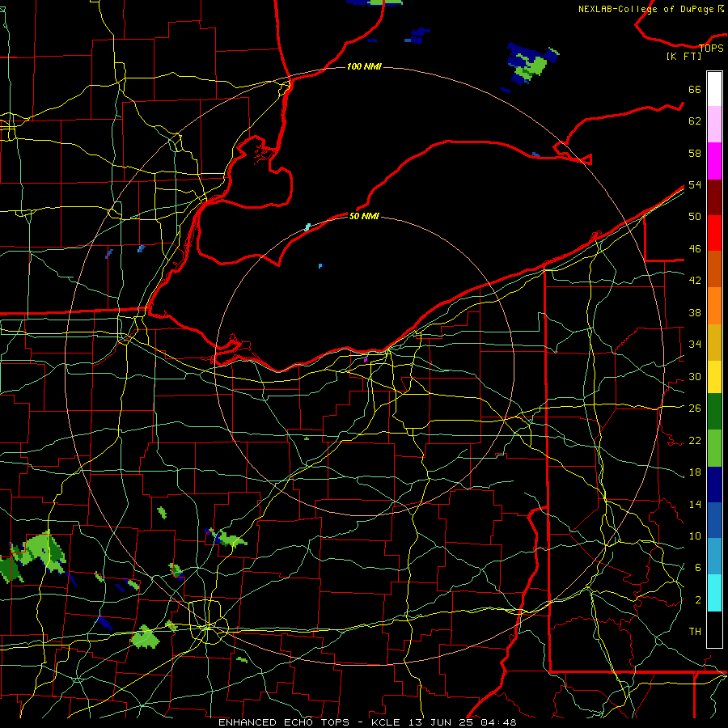Click the 'NEXLAB-College of DuPage' title text
The height and width of the screenshot is (728, 728).
click(645, 9)
